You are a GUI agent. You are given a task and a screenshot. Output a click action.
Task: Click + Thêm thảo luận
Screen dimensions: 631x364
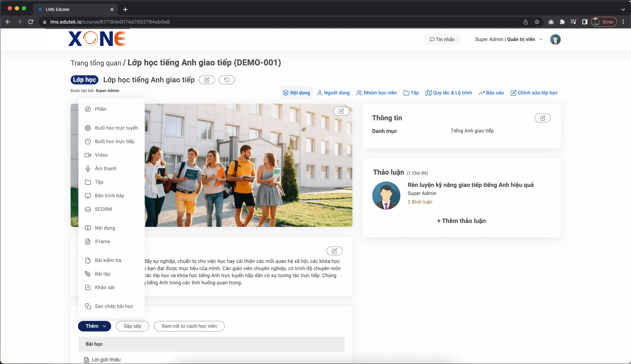click(x=461, y=221)
